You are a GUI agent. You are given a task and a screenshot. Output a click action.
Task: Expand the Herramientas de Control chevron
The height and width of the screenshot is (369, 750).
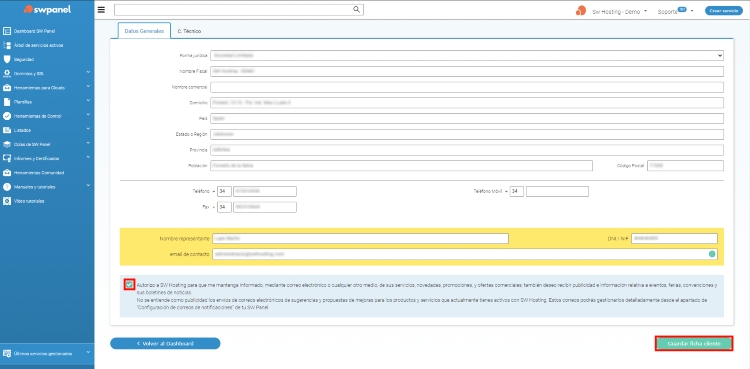[88, 115]
